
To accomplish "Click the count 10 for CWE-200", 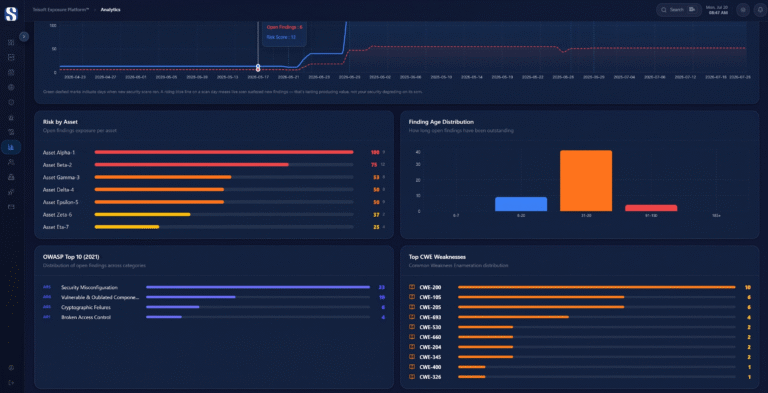I will [x=747, y=287].
